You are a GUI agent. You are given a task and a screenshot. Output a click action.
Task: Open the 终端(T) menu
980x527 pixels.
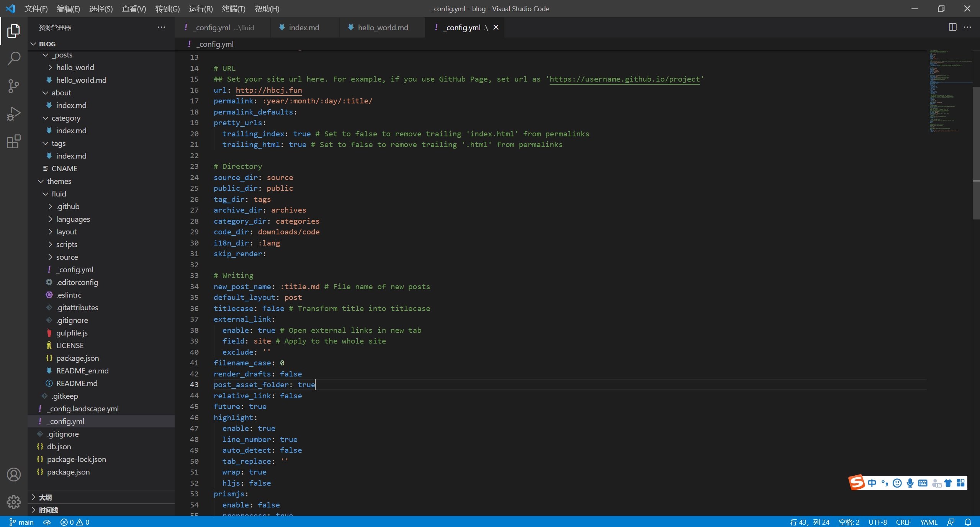[234, 8]
